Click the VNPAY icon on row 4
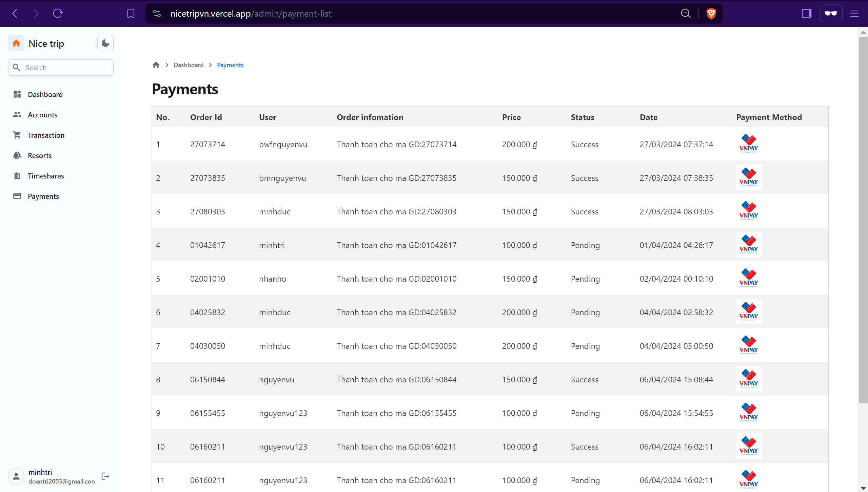868x492 pixels. (x=749, y=245)
